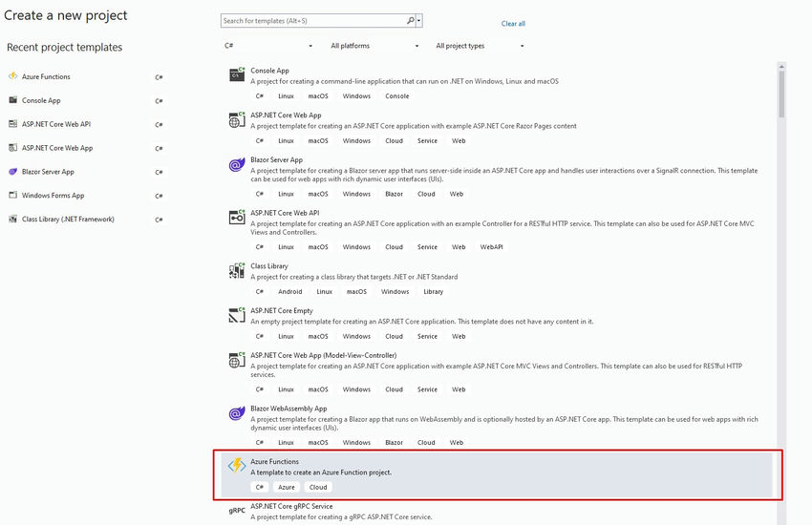Screen dimensions: 812x525
Task: Click the Blazor WebAssembly App icon
Action: (237, 413)
